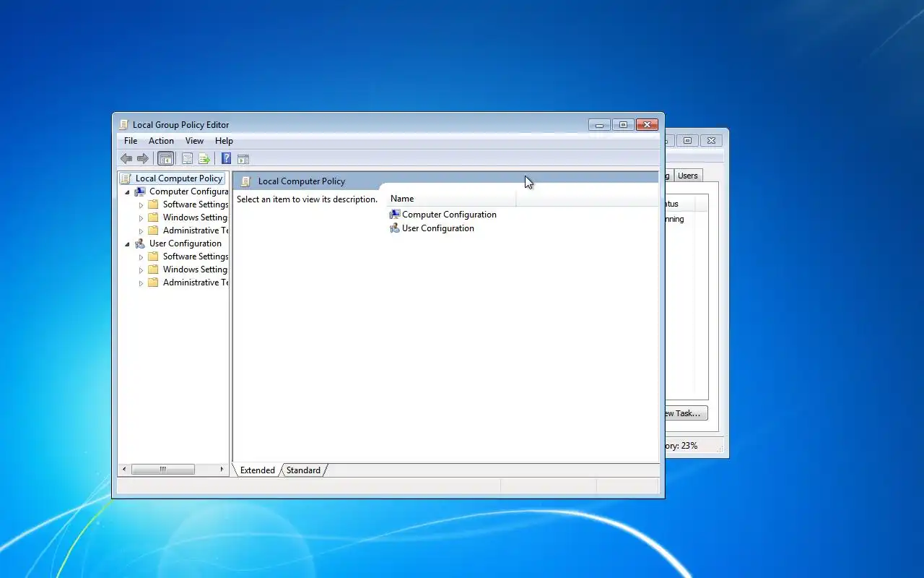Expand Windows Settings under Computer Configuration
The image size is (924, 578).
coord(141,218)
